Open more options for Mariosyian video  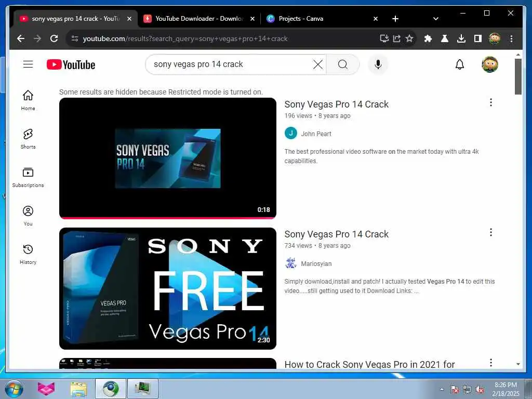click(x=490, y=232)
